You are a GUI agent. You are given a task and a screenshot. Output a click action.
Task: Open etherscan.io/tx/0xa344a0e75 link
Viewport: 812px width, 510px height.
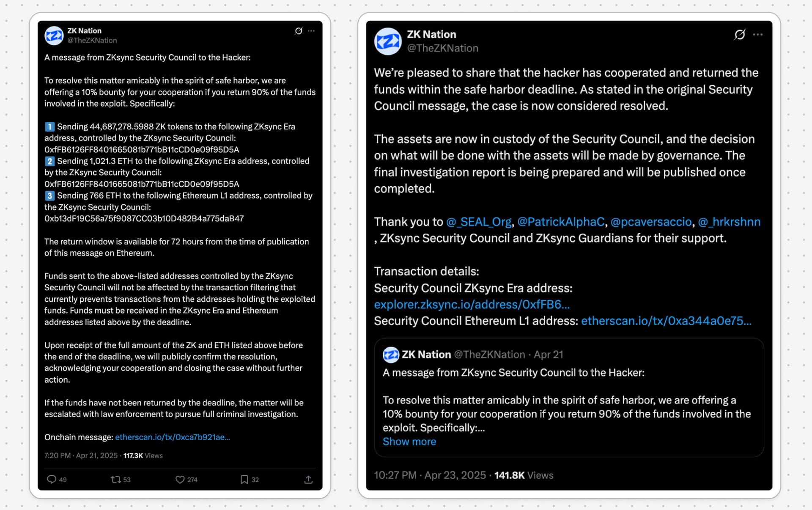666,321
